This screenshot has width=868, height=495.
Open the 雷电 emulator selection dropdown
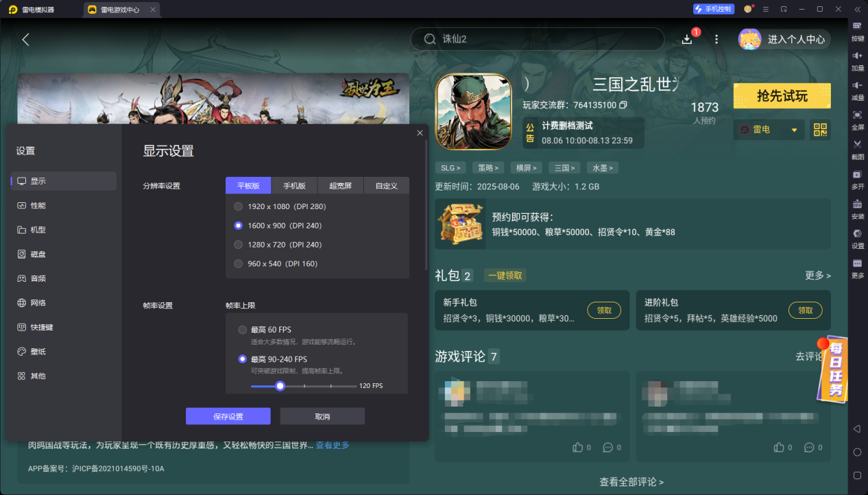(x=769, y=130)
